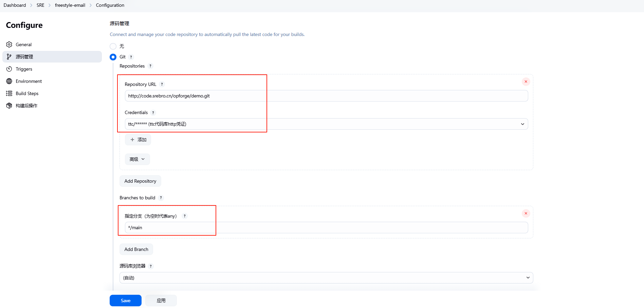644x308 pixels.
Task: Remove the */main branch with red X
Action: (526, 213)
